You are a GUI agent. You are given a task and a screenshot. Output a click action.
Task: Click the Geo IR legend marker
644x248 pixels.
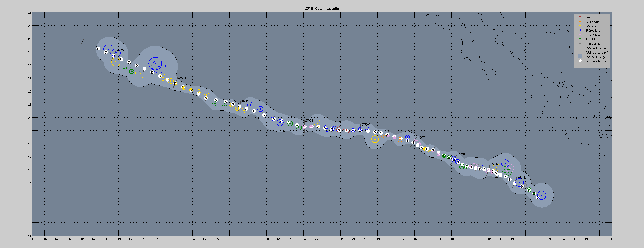tap(580, 17)
